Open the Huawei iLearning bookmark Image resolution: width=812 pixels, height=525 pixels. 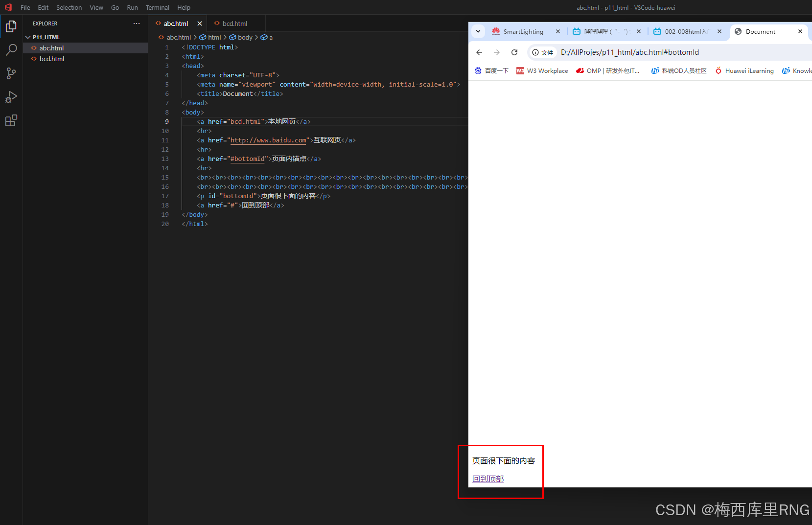[744, 71]
